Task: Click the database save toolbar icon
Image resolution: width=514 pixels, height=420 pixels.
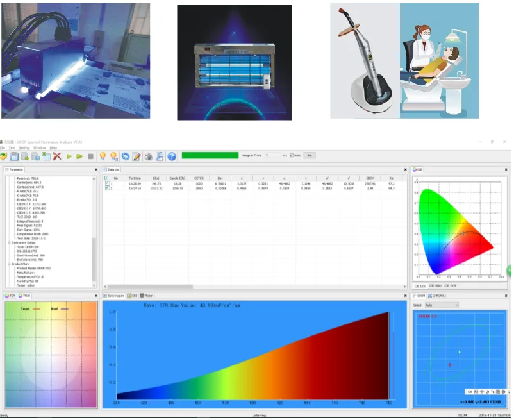Action: pyautogui.click(x=36, y=156)
